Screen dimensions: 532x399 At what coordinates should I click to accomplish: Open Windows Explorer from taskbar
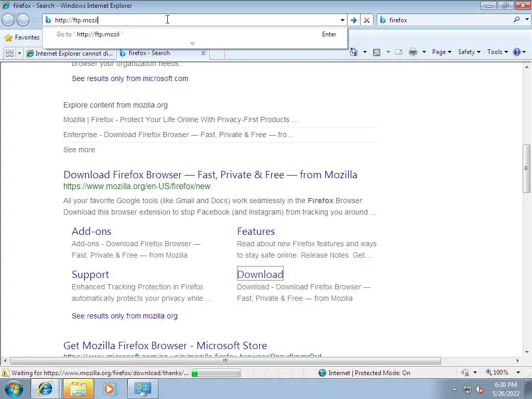coord(78,389)
